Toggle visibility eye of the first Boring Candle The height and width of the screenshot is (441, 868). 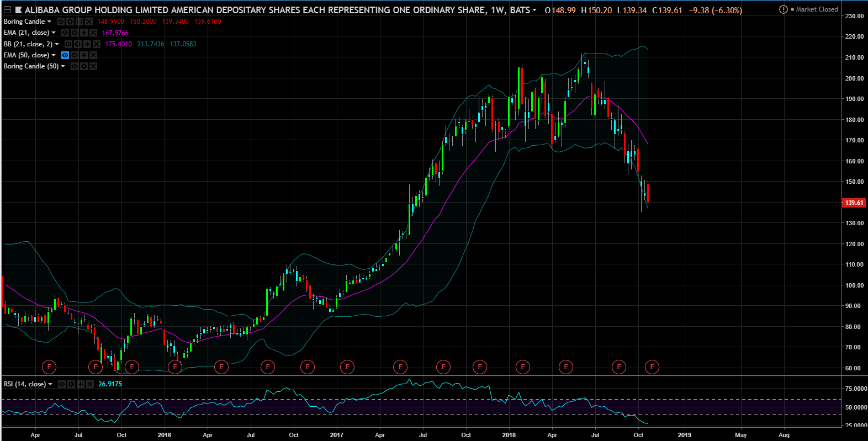[x=61, y=22]
